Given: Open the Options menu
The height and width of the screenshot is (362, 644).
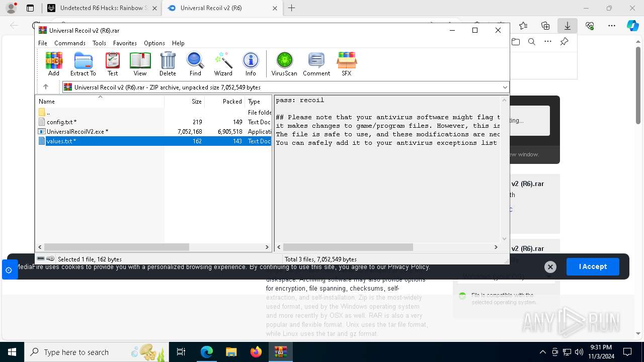Looking at the screenshot, I should (x=154, y=43).
